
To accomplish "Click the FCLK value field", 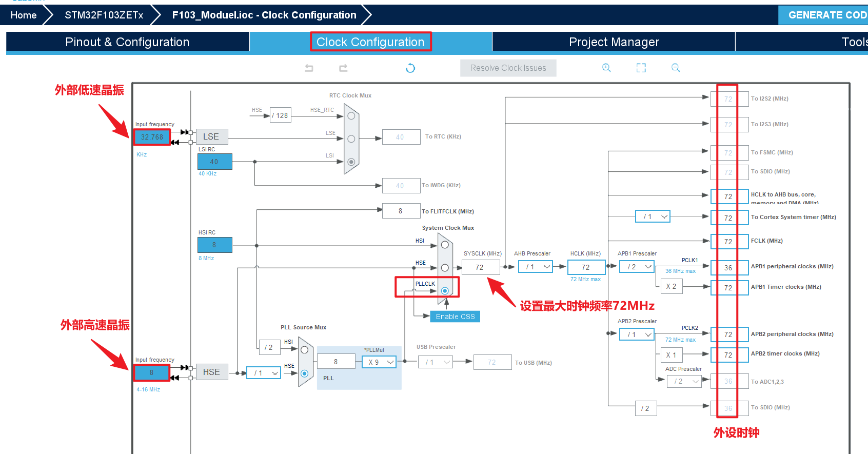I will point(729,241).
